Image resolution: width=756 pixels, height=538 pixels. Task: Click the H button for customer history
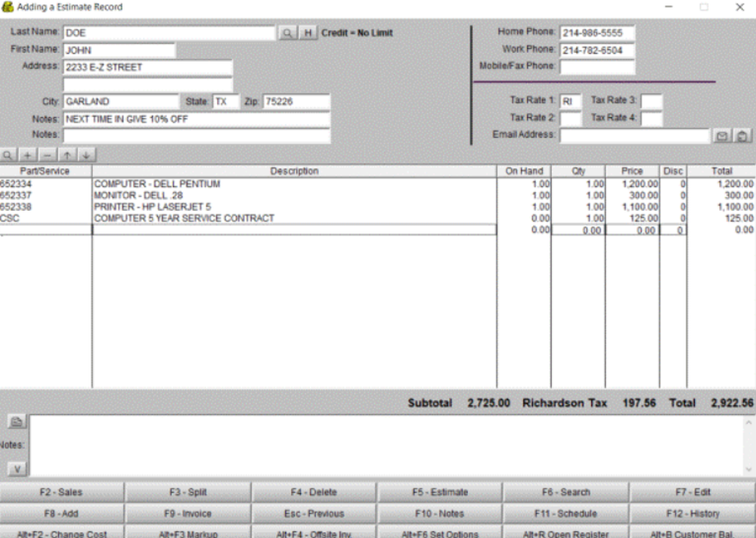(306, 32)
